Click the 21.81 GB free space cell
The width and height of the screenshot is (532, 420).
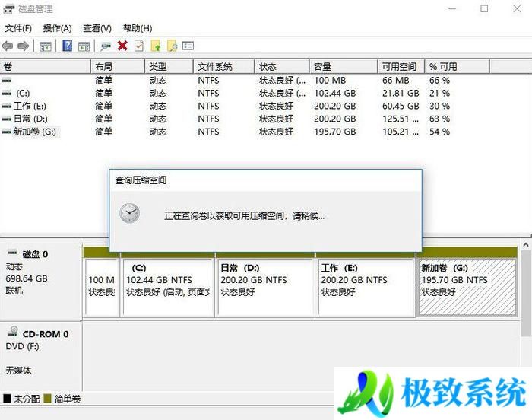tap(401, 93)
